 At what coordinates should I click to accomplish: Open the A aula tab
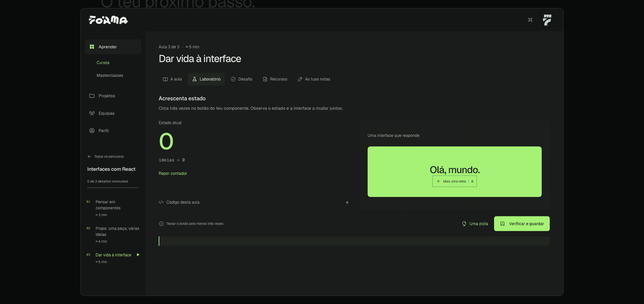(x=172, y=79)
